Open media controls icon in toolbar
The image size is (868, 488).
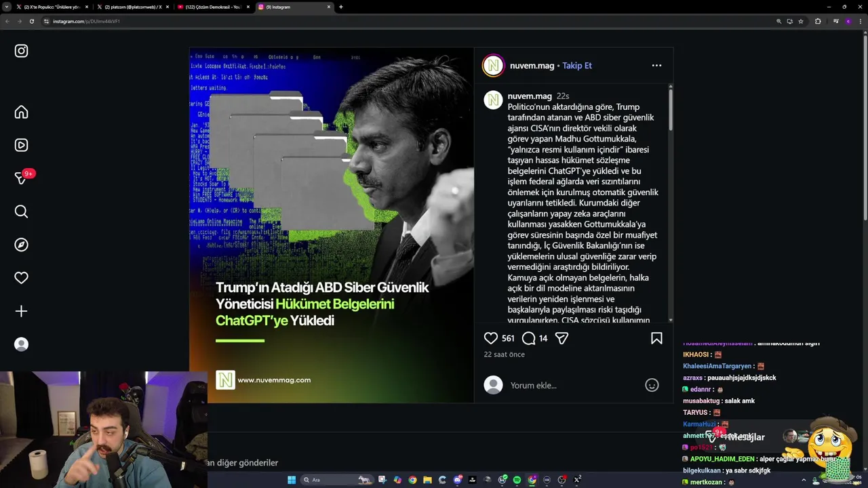point(835,21)
